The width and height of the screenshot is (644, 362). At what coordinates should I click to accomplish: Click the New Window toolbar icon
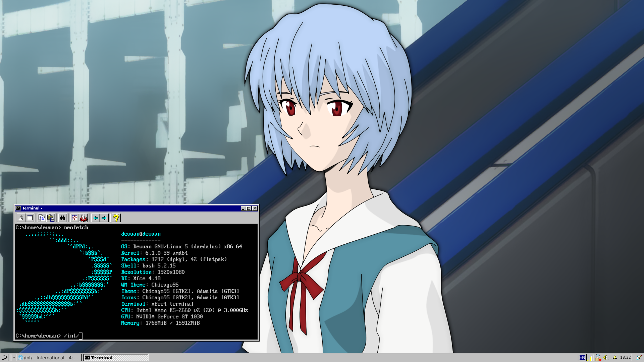pos(30,218)
